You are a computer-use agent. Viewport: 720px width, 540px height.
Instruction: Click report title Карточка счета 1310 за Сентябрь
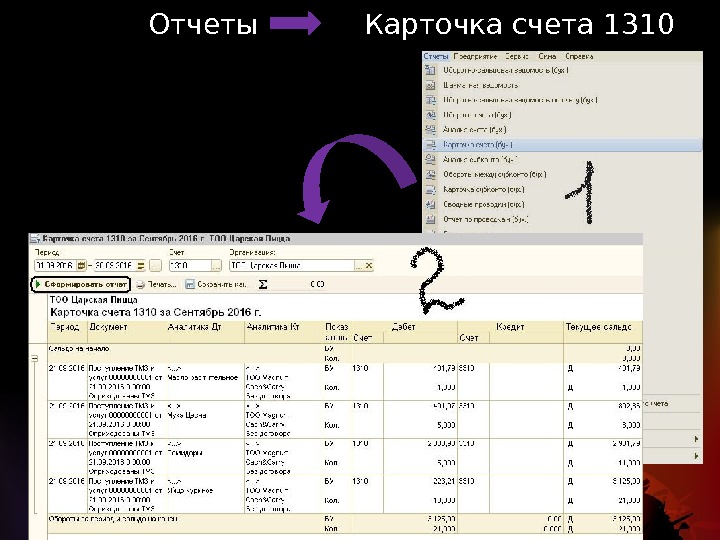tap(156, 313)
